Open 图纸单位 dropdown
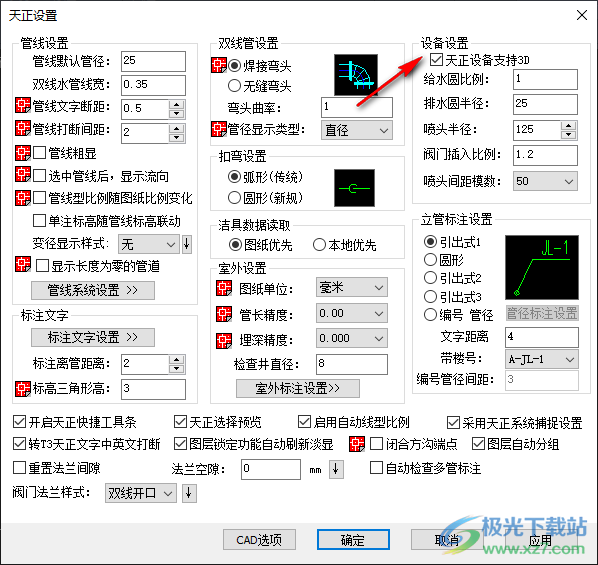The image size is (598, 565). pyautogui.click(x=352, y=287)
